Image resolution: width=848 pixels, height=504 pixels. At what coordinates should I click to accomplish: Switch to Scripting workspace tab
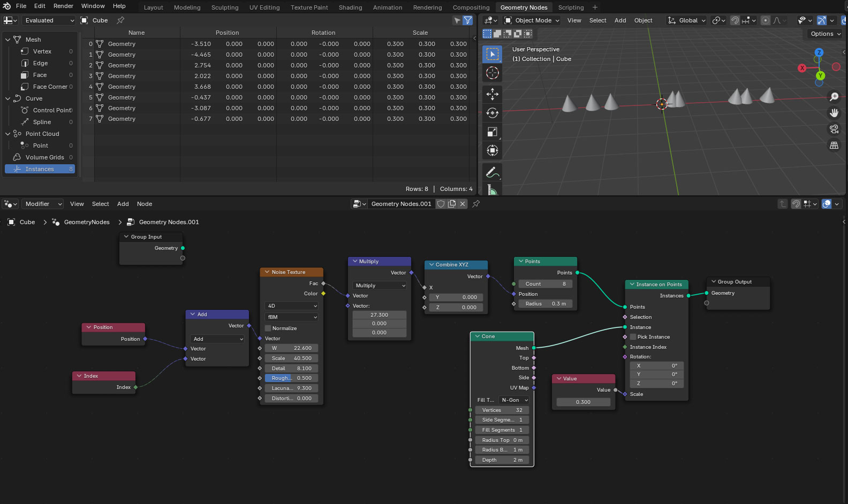tap(571, 7)
